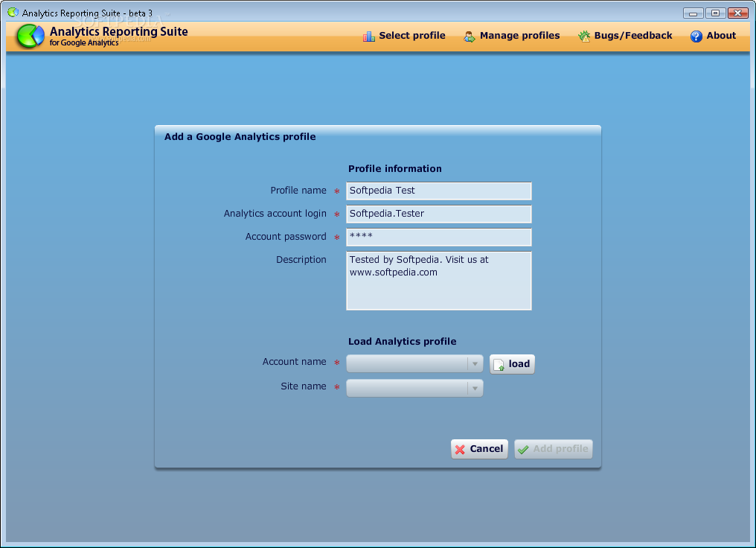Image resolution: width=756 pixels, height=548 pixels.
Task: Click the Cancel button label
Action: coord(486,449)
